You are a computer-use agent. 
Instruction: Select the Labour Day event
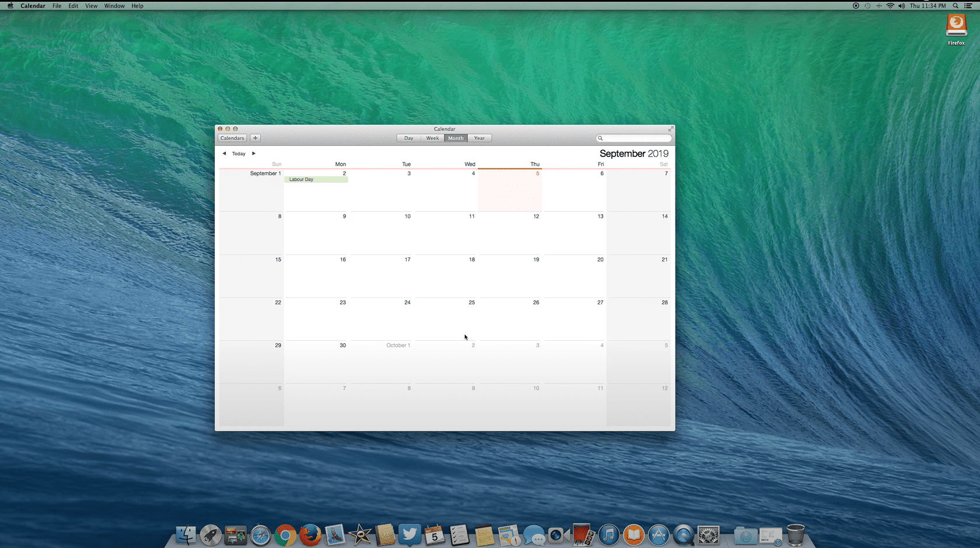[x=316, y=180]
